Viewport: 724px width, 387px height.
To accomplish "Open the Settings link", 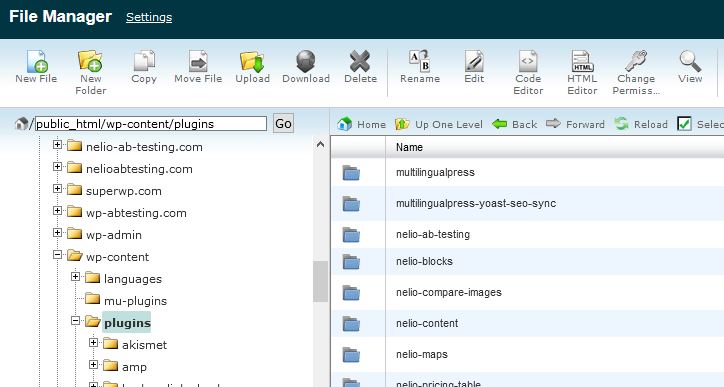I will point(149,17).
